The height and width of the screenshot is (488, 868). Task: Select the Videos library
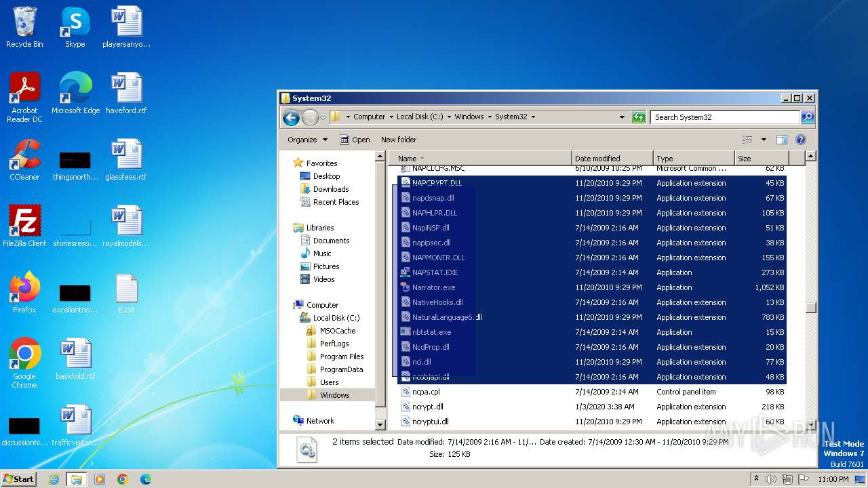point(323,279)
